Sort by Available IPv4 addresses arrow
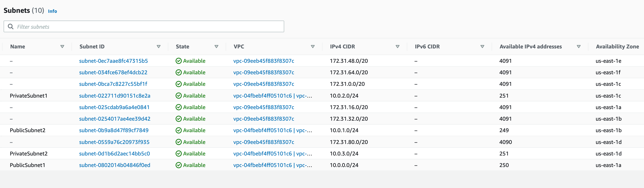This screenshot has height=188, width=644. tap(579, 47)
